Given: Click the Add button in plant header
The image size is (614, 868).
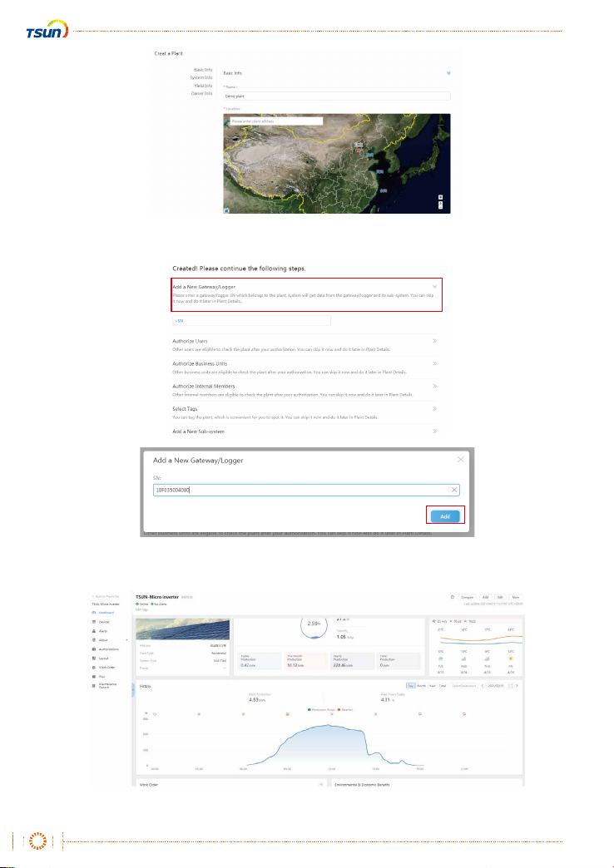Looking at the screenshot, I should 485,597.
